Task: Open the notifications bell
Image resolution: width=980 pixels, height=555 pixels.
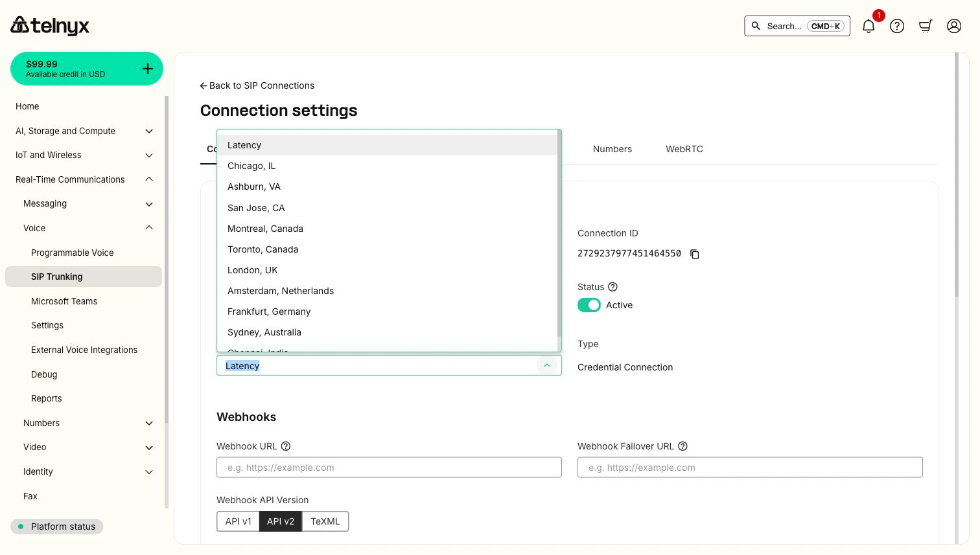Action: pos(869,26)
